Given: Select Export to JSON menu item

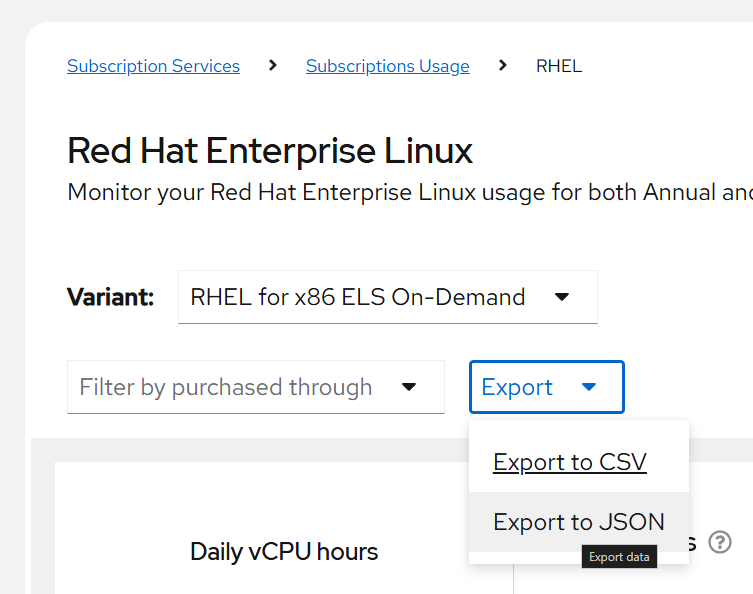Looking at the screenshot, I should coord(578,522).
